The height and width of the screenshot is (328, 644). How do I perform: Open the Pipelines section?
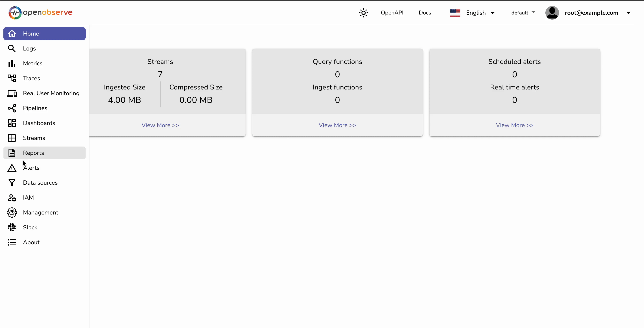coord(35,108)
